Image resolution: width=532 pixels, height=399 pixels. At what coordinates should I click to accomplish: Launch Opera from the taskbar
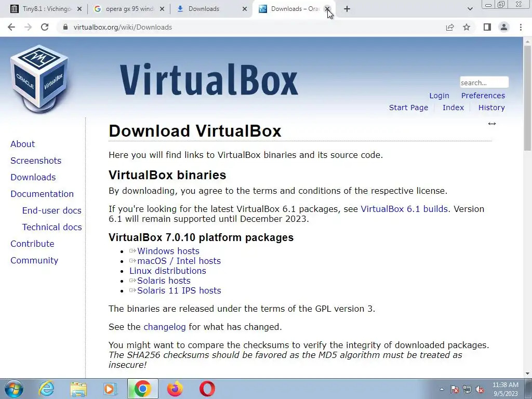point(207,389)
